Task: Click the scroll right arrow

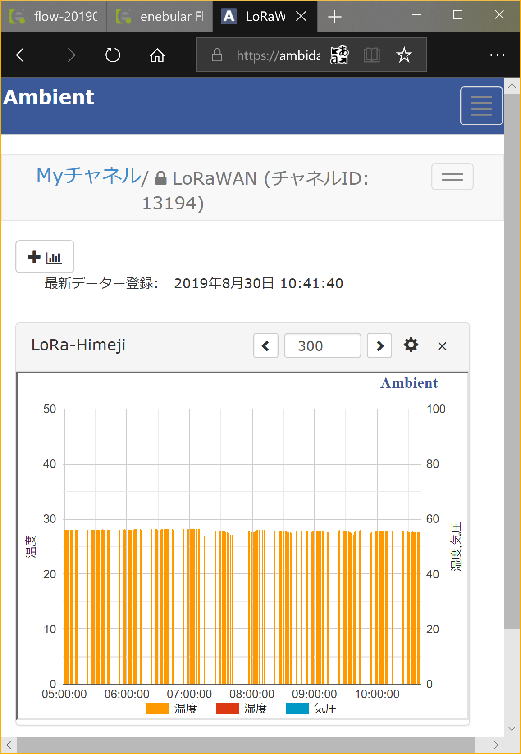Action: 495,745
